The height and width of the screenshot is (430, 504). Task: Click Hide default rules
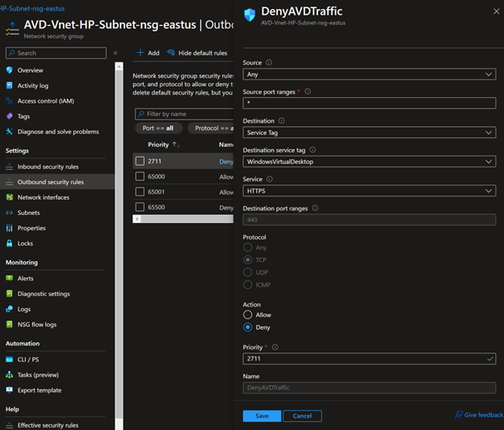(x=197, y=53)
